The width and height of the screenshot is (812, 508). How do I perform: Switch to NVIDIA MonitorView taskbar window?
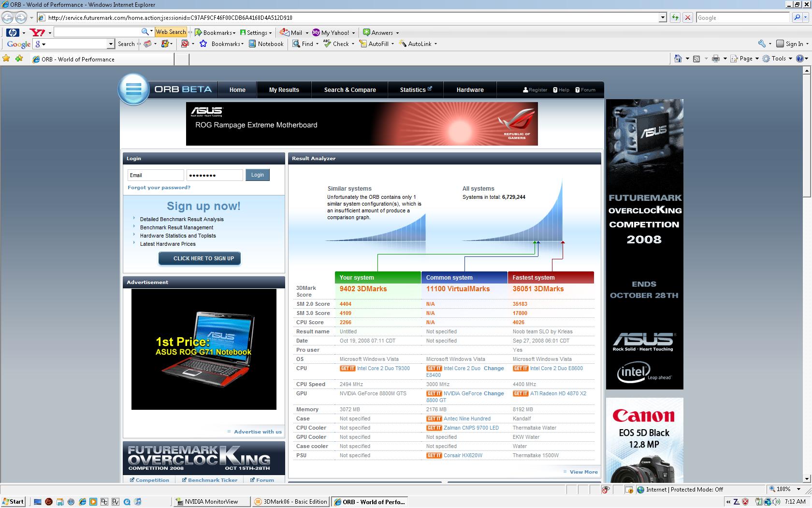tap(211, 502)
